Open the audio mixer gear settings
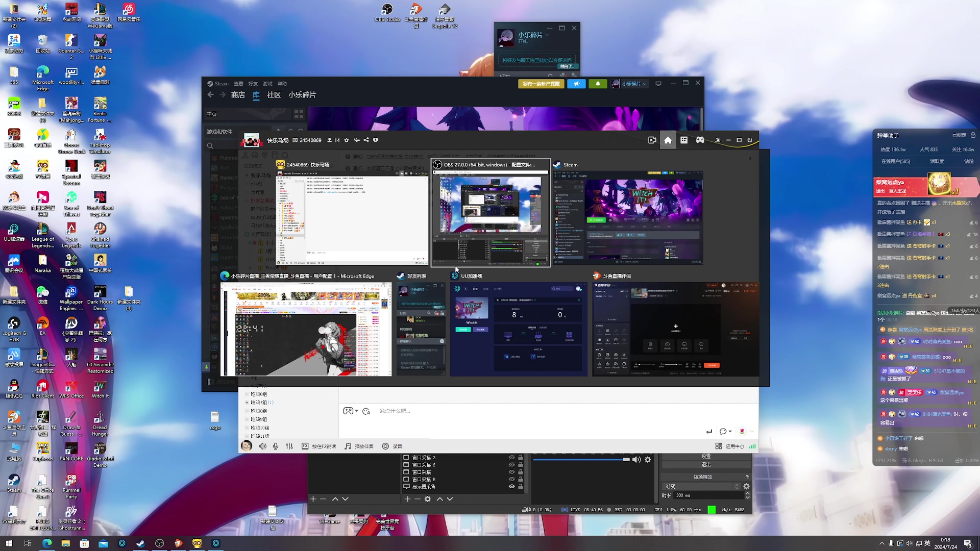The image size is (980, 551). pos(648,460)
